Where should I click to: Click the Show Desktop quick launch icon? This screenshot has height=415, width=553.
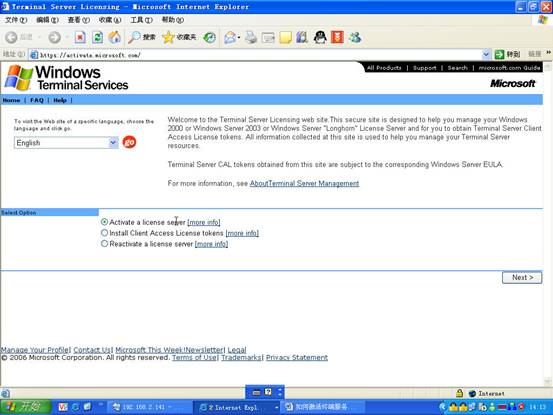click(87, 407)
